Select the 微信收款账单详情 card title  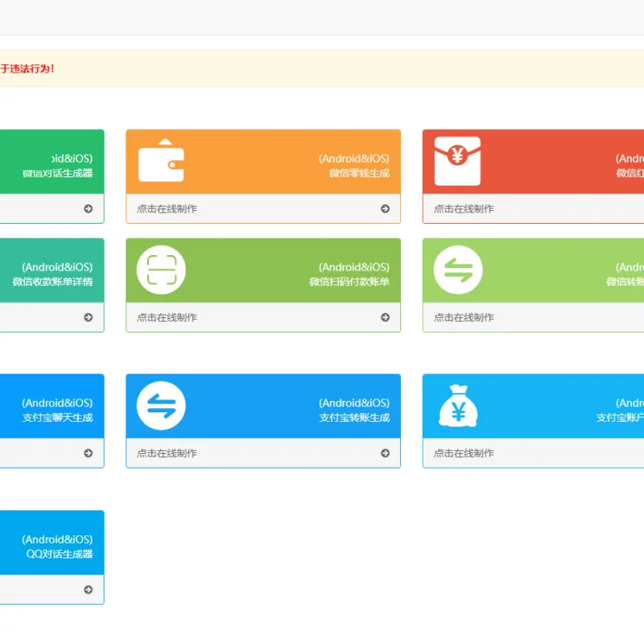click(52, 282)
